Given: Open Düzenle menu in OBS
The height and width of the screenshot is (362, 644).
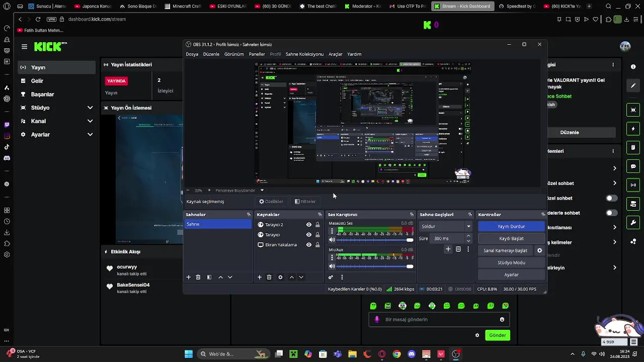Looking at the screenshot, I should click(211, 54).
